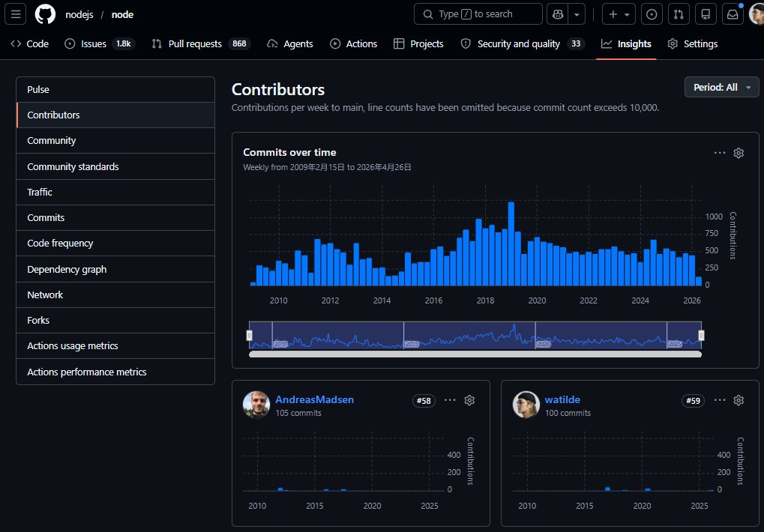Switch to the Code tab

(30, 43)
